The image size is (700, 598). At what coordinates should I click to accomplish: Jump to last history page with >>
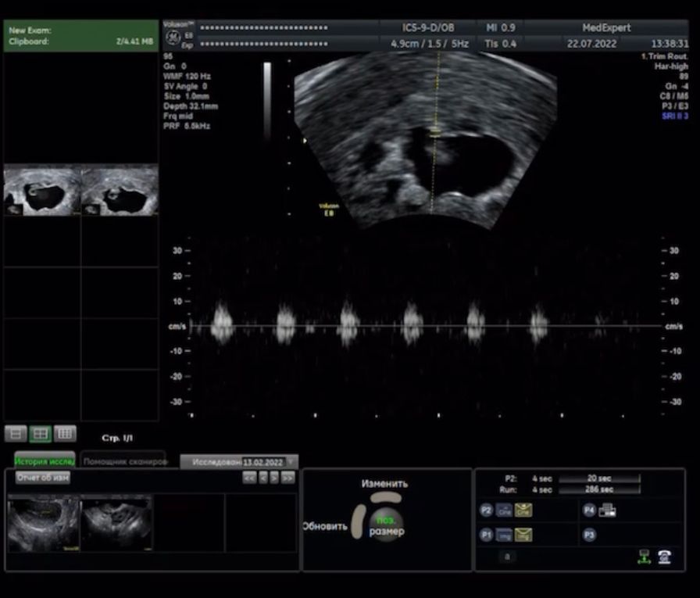[288, 478]
